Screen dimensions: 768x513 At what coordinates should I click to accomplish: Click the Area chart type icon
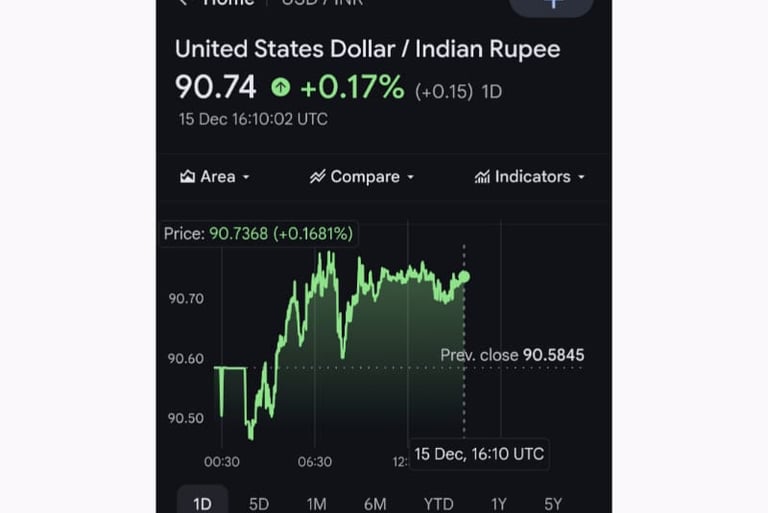point(187,177)
